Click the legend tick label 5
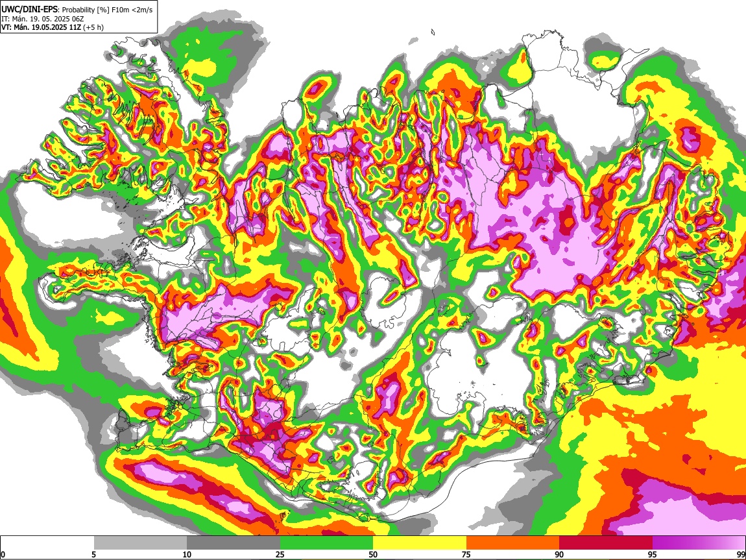Screen dimensions: 746x560 click(x=93, y=554)
